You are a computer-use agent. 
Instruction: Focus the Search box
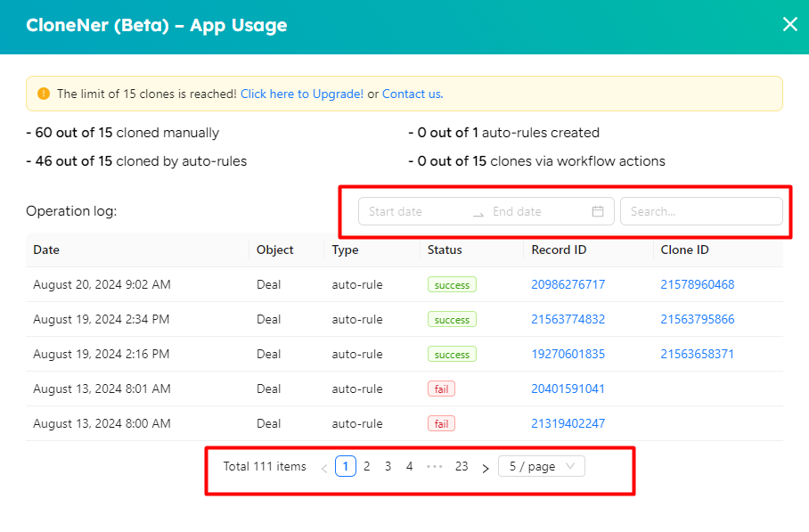coord(701,211)
